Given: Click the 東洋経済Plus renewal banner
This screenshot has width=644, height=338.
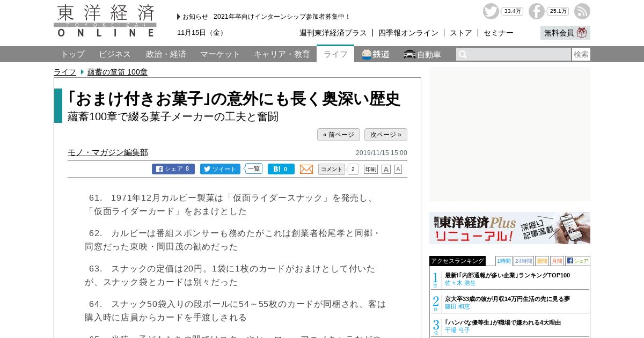Looking at the screenshot, I should 510,228.
